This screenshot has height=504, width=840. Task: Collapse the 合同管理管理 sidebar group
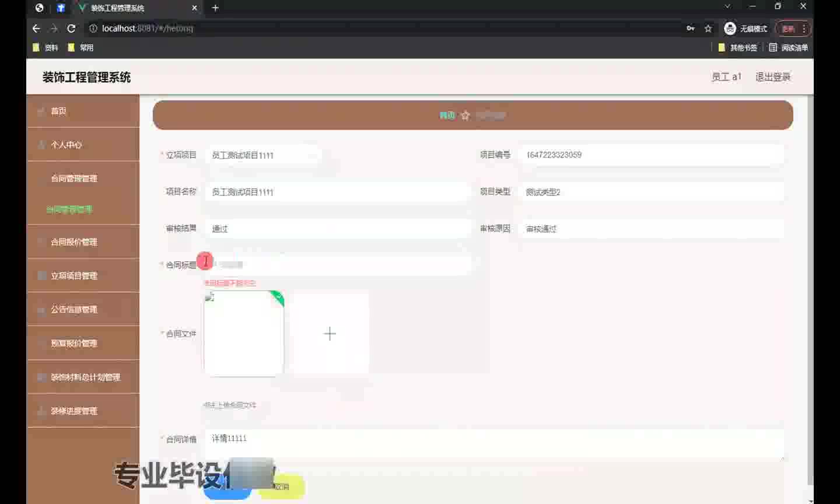(x=83, y=178)
